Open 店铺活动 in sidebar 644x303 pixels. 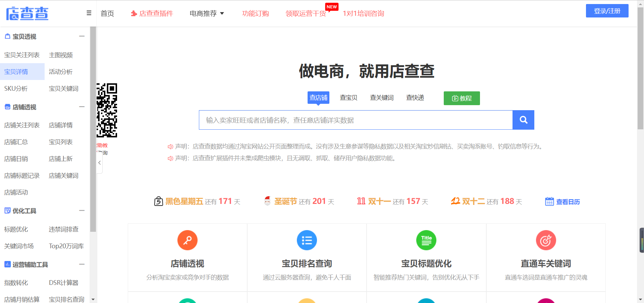[16, 192]
